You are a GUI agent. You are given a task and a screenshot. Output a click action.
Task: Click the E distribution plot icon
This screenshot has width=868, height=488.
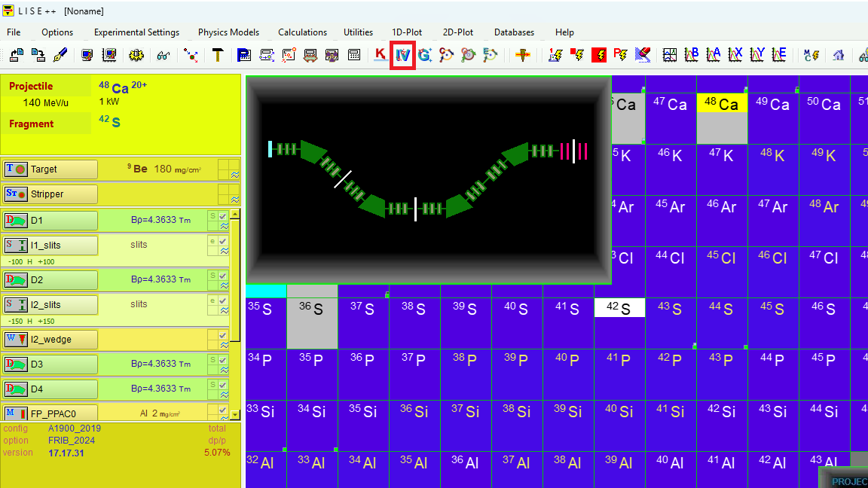(x=779, y=55)
